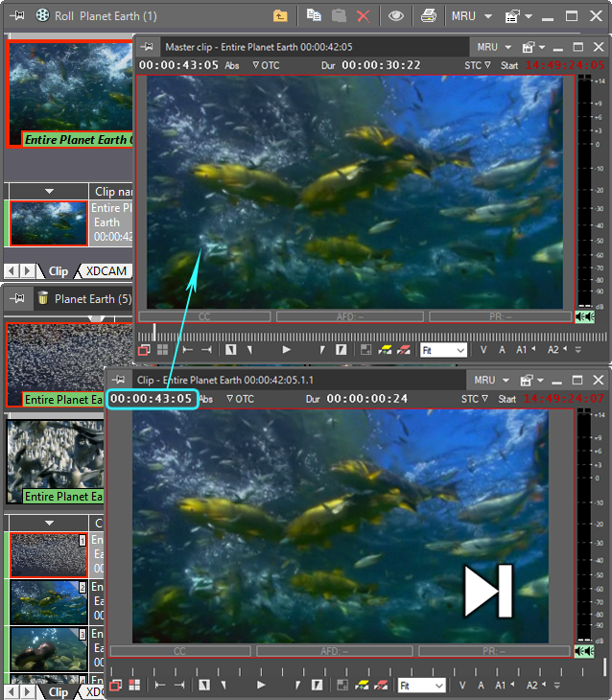
Task: Click the copy icon in Roll toolbar
Action: [x=314, y=16]
